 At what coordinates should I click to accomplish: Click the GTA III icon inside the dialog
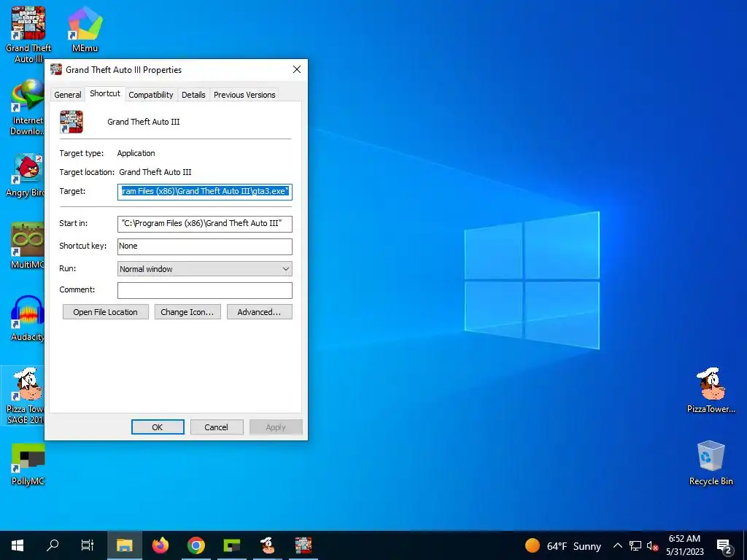pos(71,122)
